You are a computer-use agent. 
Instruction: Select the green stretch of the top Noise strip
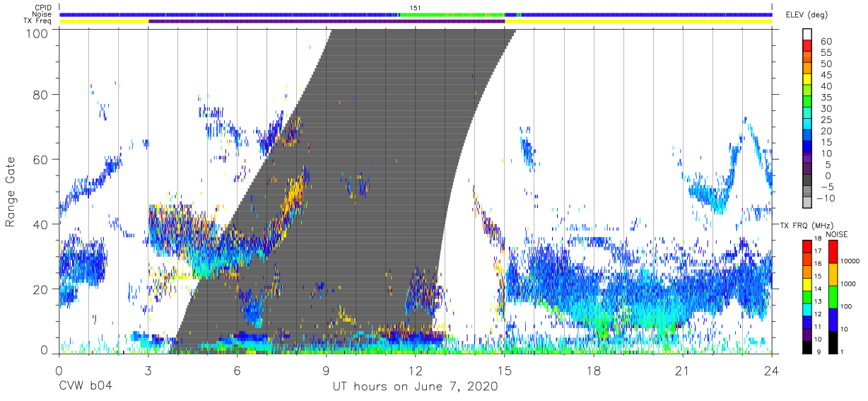coord(452,14)
